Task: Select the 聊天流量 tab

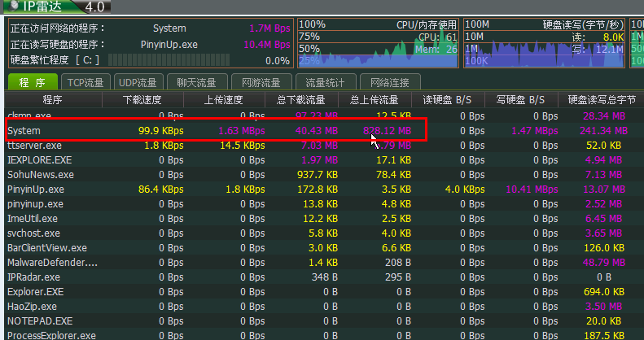Action: [195, 82]
